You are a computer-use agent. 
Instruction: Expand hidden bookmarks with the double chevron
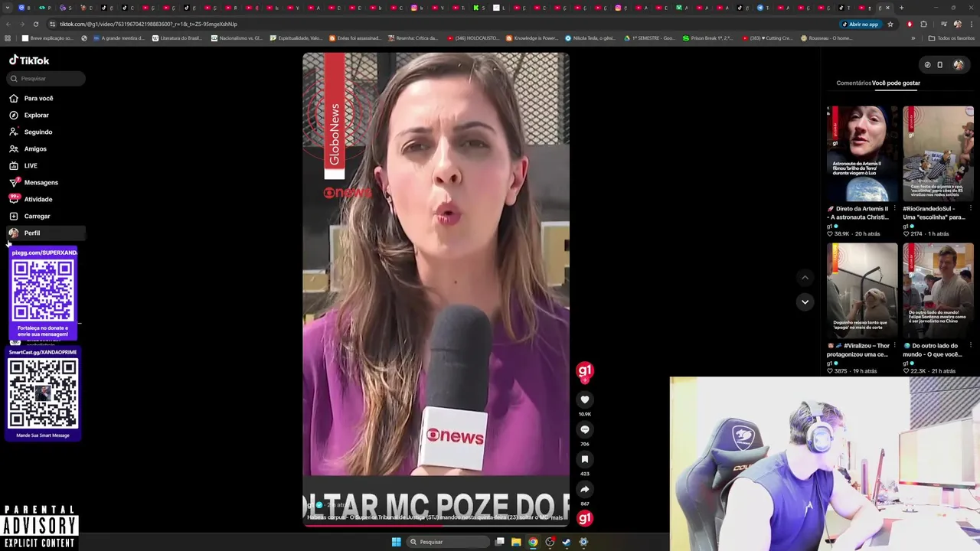[x=913, y=37]
